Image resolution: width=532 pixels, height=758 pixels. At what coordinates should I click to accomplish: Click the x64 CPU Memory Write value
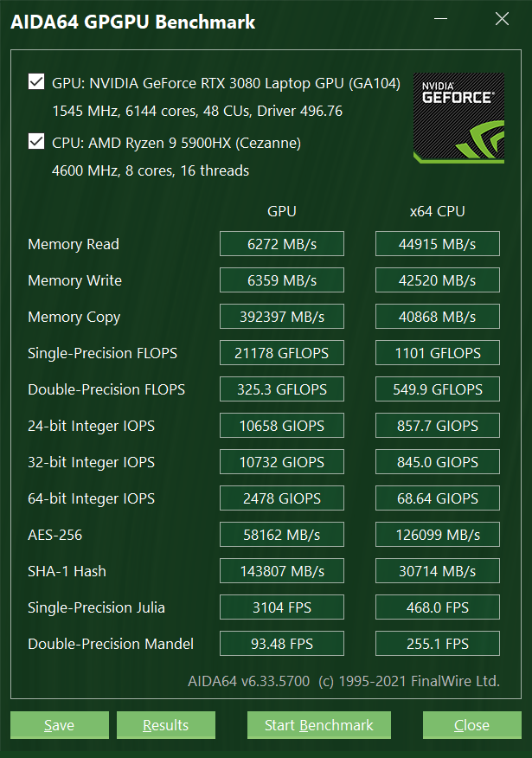(437, 280)
